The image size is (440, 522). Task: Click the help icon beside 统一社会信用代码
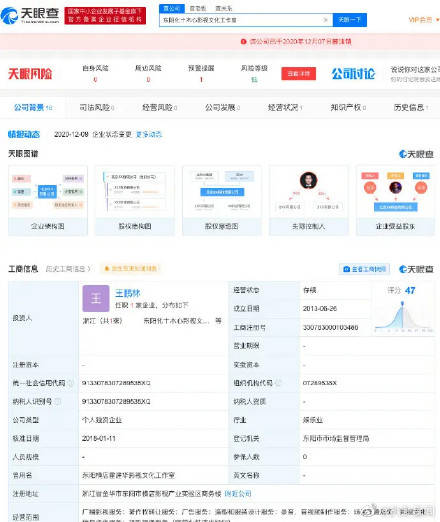coord(70,383)
